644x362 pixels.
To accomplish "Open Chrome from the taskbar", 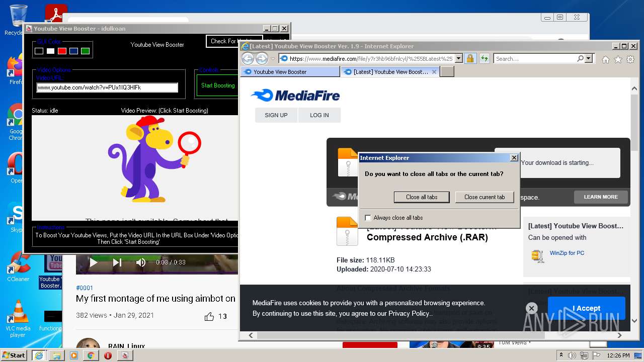I will pos(91,355).
